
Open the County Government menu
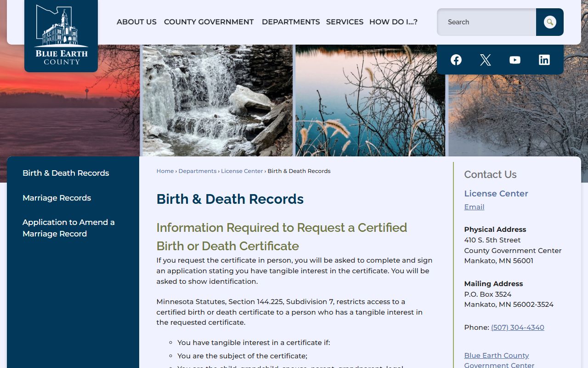point(209,22)
